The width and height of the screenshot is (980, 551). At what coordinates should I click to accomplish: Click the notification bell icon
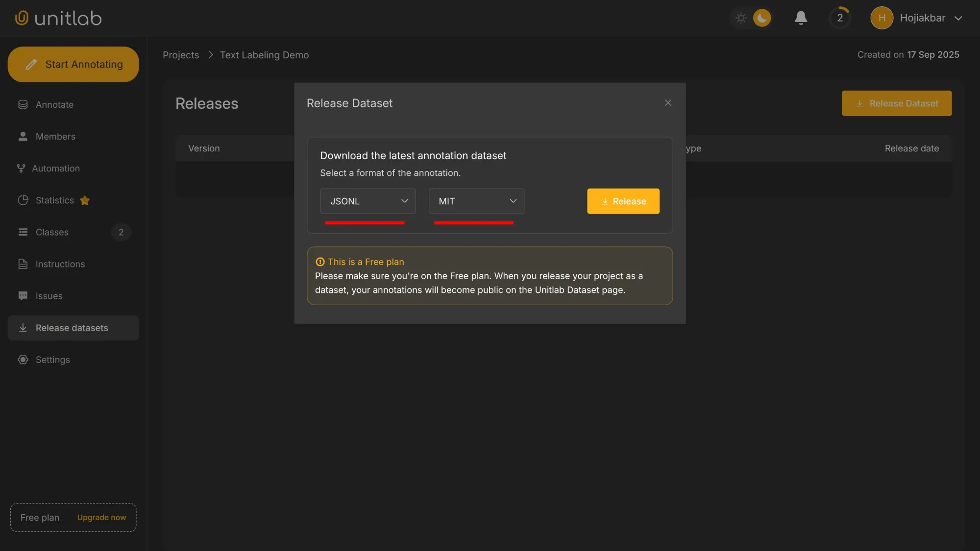(x=801, y=18)
